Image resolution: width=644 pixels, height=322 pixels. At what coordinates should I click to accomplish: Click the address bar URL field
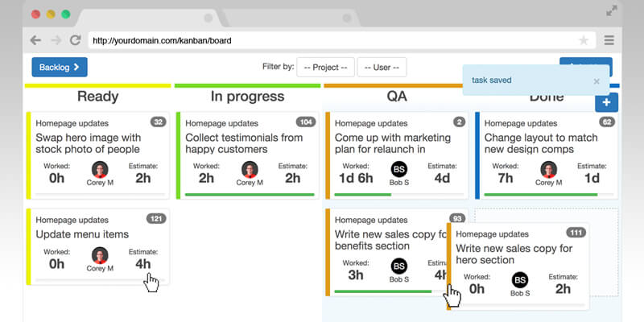point(322,40)
